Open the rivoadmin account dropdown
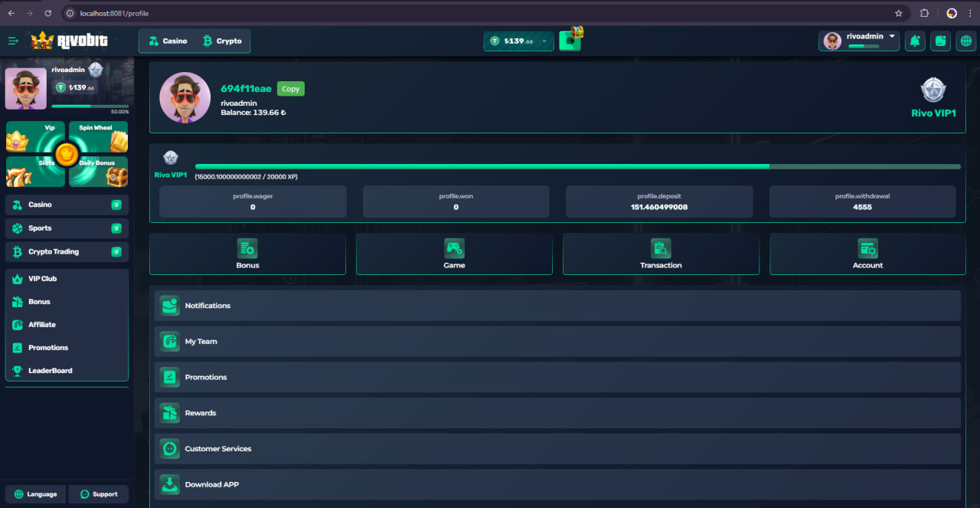This screenshot has height=508, width=980. point(858,41)
